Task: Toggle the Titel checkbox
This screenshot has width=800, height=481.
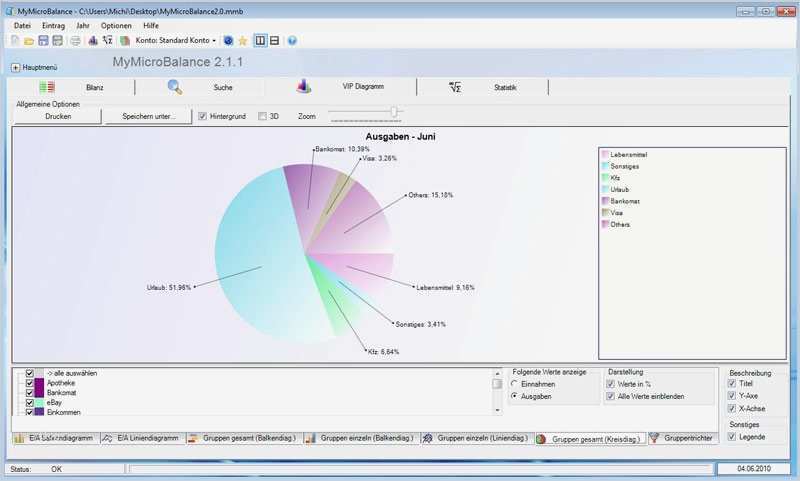Action: 732,384
